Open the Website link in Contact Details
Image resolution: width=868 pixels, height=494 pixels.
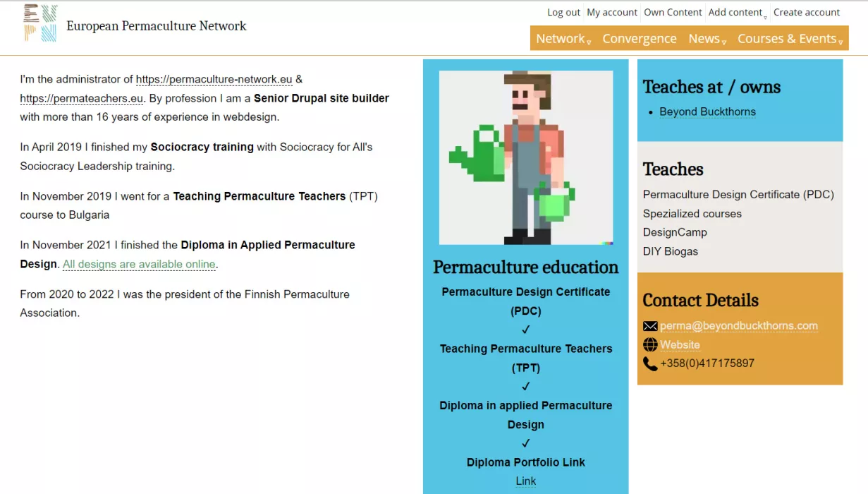680,345
